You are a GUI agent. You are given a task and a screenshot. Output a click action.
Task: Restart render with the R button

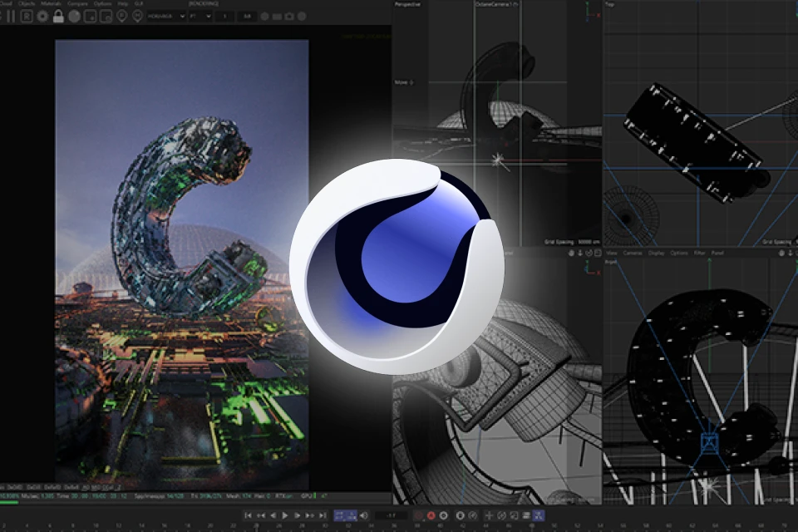27,17
